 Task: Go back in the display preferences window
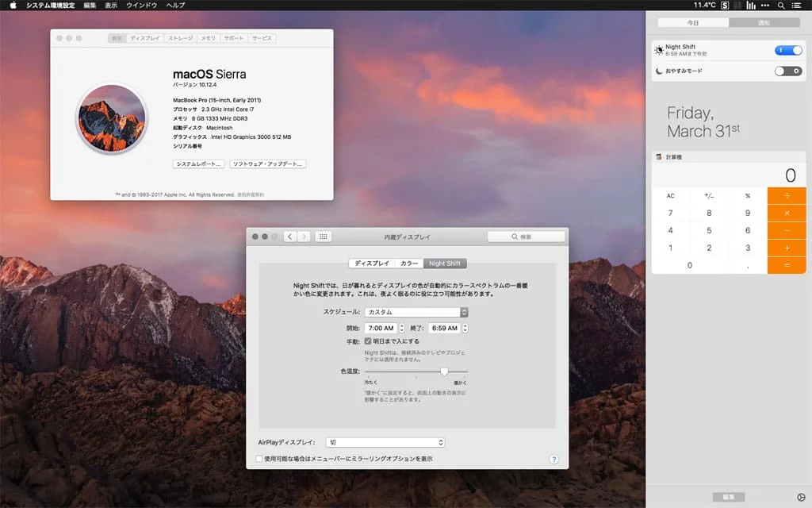[x=290, y=237]
